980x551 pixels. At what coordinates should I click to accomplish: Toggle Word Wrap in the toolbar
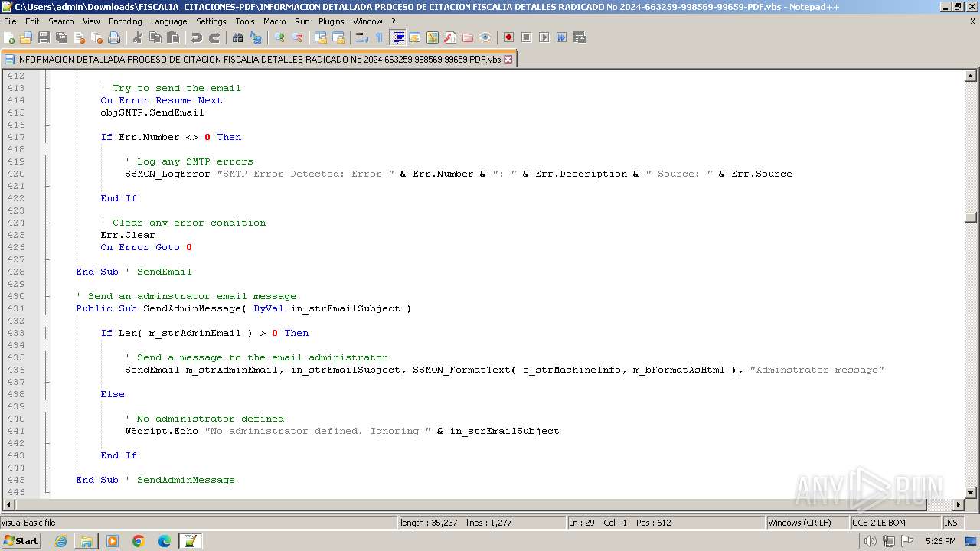(362, 37)
